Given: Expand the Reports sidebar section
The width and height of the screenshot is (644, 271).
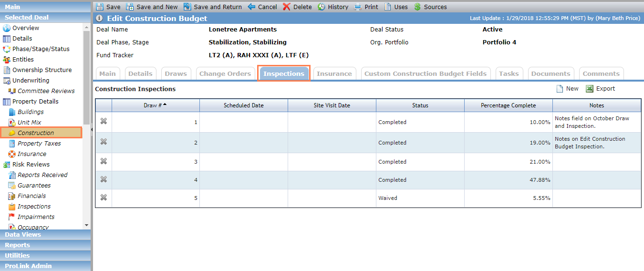Looking at the screenshot, I should [x=45, y=245].
